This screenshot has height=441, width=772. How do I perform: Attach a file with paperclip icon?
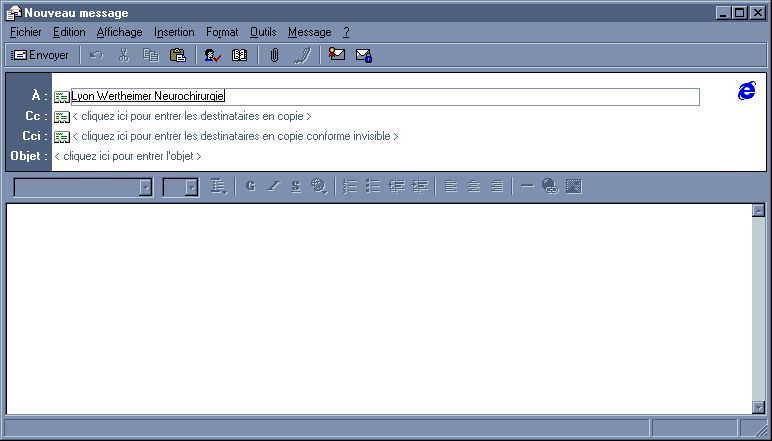tap(274, 55)
